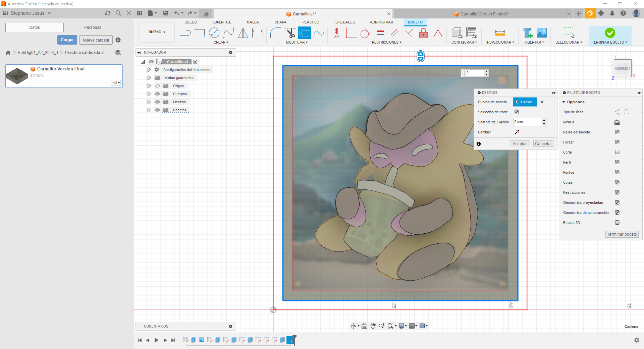Select the Mirror tool
Image resolution: width=644 pixels, height=349 pixels.
pyautogui.click(x=243, y=33)
